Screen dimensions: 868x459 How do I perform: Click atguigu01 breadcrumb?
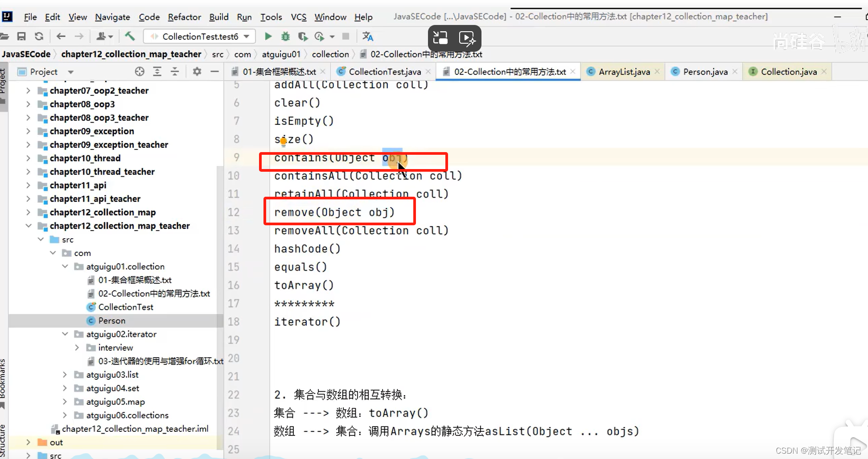point(281,54)
